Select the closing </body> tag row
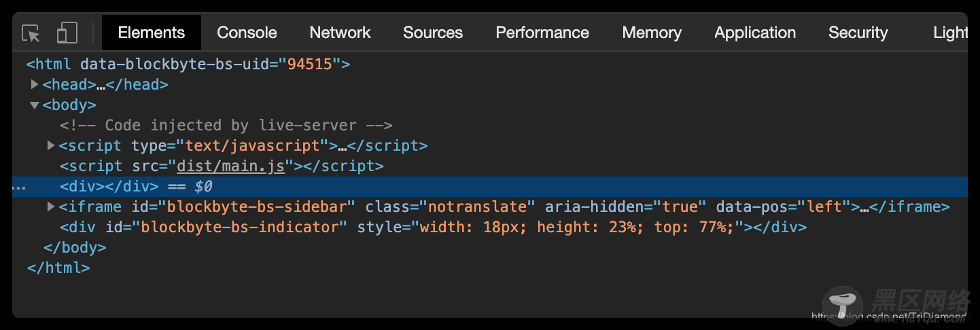This screenshot has height=330, width=980. 489,247
